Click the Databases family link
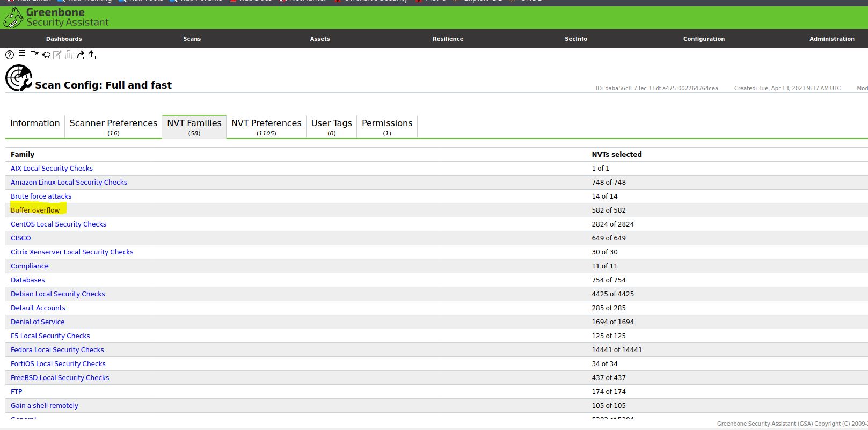 (28, 280)
